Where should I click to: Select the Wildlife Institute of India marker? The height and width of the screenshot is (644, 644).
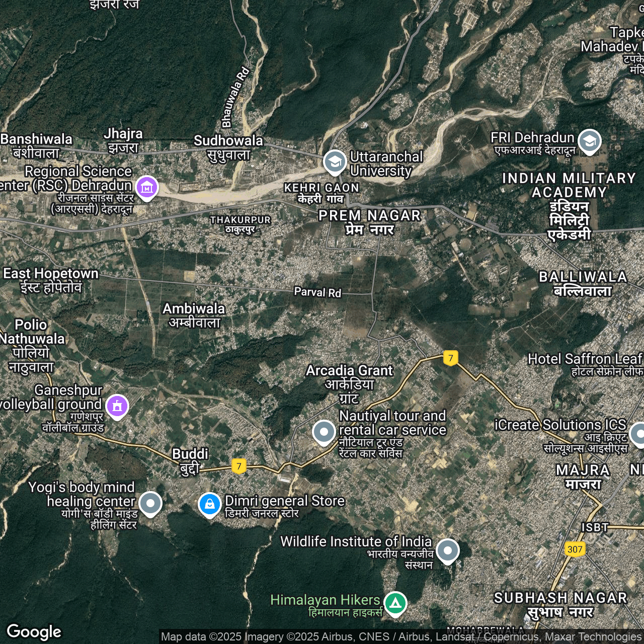coord(447,550)
